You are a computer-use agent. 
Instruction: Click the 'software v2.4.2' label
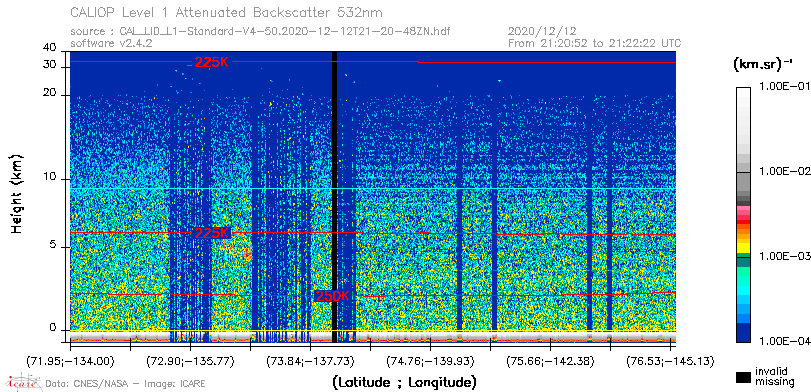click(111, 43)
